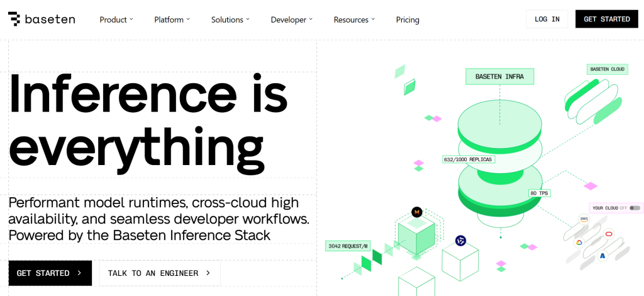Expand the Platform dropdown chevron
644x296 pixels.
coord(188,19)
